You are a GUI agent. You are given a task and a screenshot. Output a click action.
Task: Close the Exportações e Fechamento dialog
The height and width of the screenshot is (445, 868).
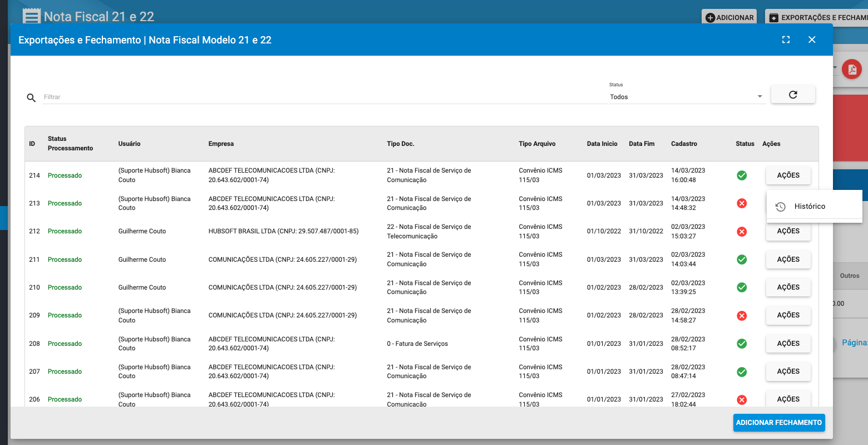(x=812, y=40)
